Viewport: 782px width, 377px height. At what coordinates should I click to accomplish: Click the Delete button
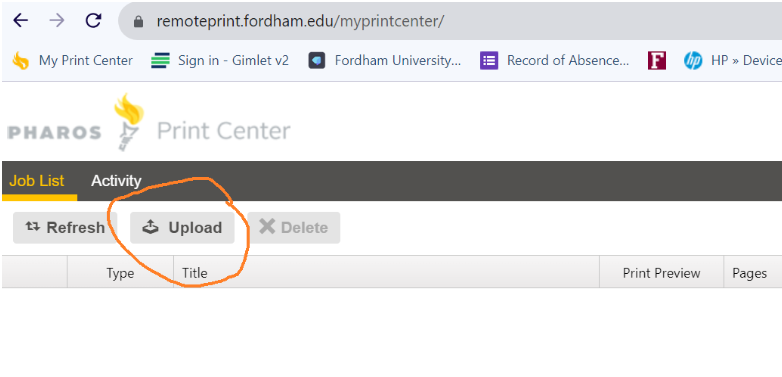point(294,227)
